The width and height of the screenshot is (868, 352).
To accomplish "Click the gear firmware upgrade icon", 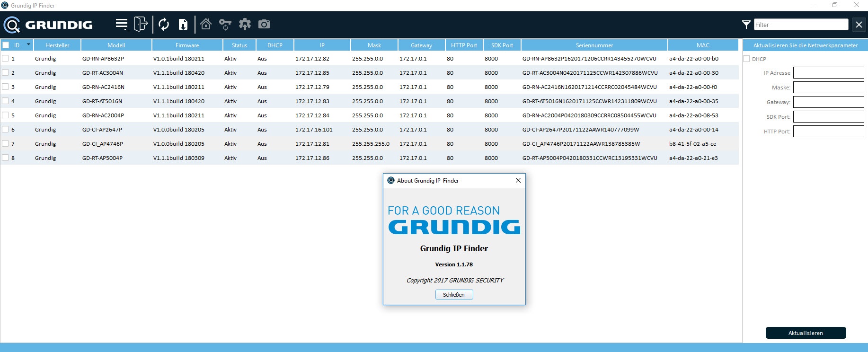I will pos(245,24).
